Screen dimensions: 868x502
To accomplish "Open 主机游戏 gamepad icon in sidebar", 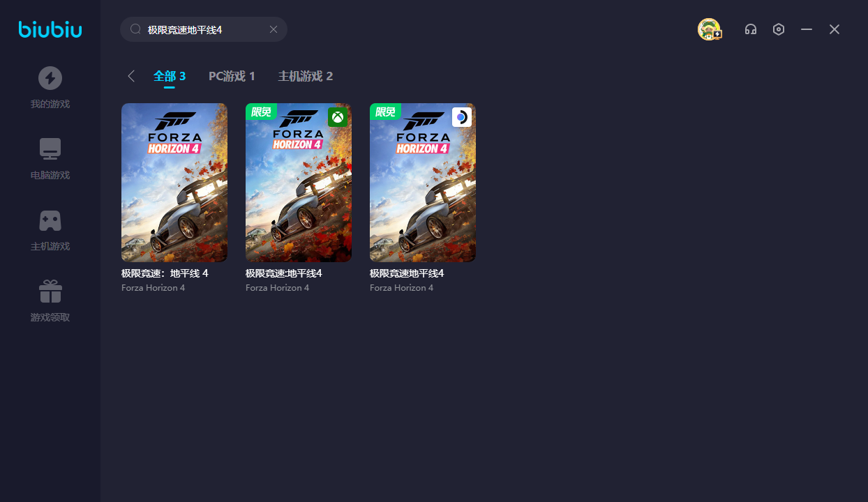I will click(50, 220).
